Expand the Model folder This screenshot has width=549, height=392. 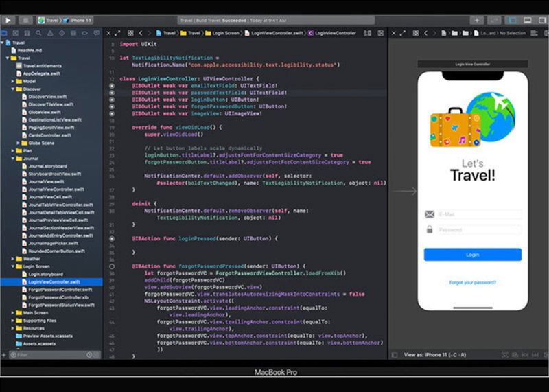tap(12, 81)
